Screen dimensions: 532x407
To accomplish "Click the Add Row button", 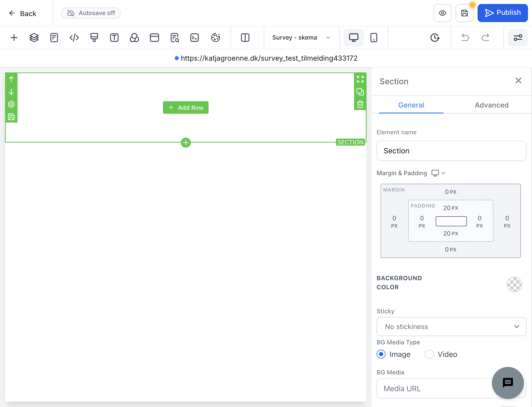I will tap(186, 108).
